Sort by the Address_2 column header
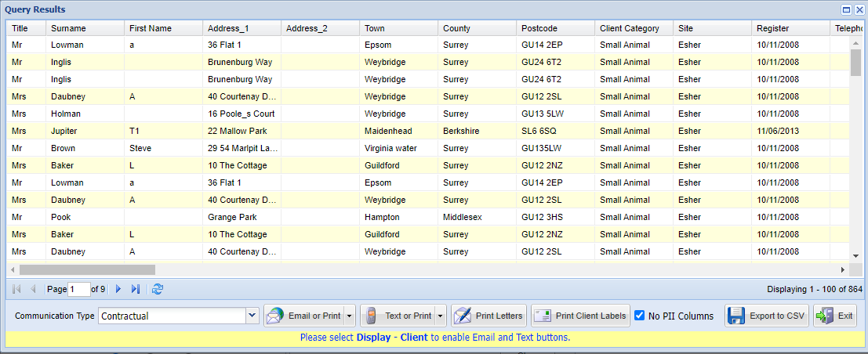 pos(321,28)
